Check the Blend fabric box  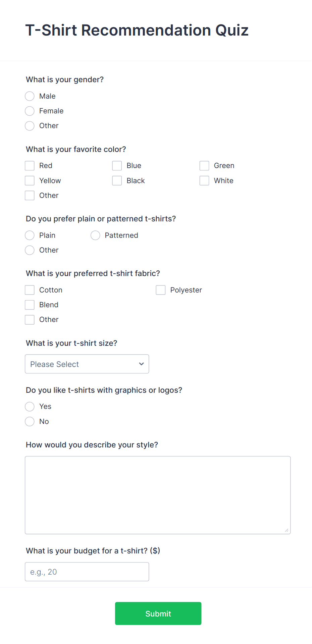coord(30,305)
